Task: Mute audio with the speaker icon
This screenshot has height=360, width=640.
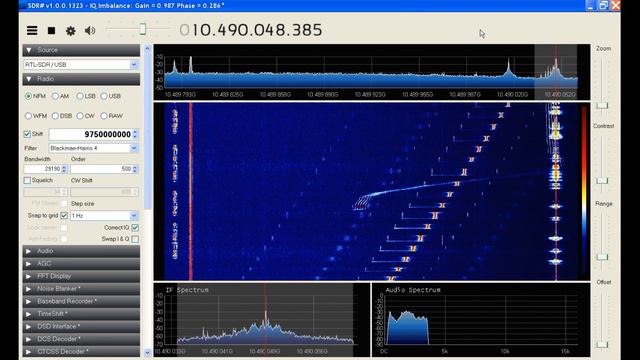Action: (90, 31)
